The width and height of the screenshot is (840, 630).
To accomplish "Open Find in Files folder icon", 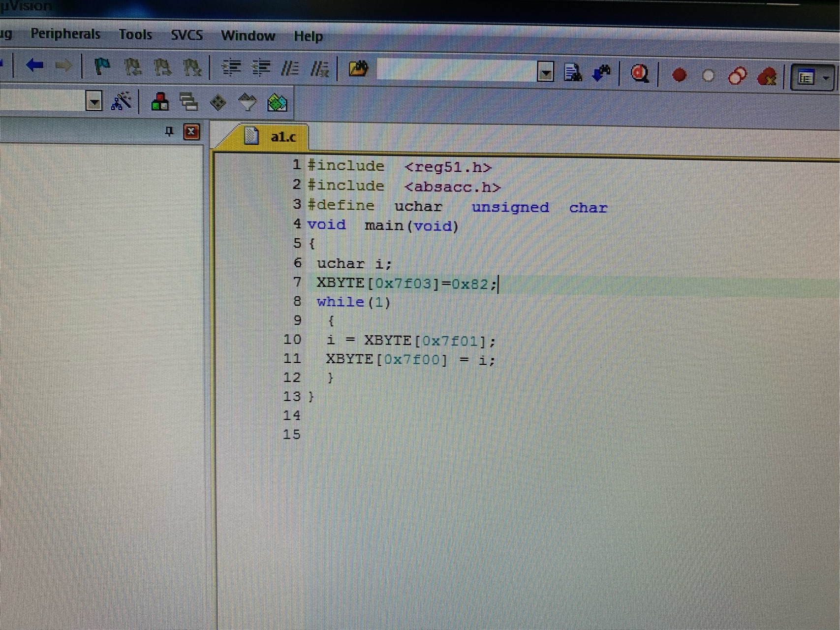I will tap(358, 69).
